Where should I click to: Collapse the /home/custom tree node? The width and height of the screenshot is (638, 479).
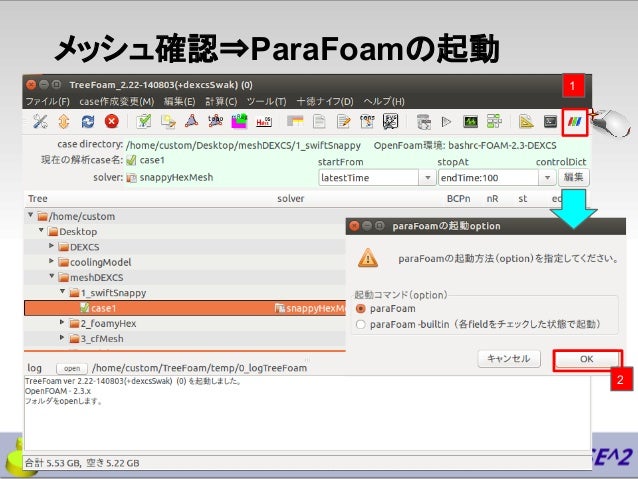coord(31,215)
